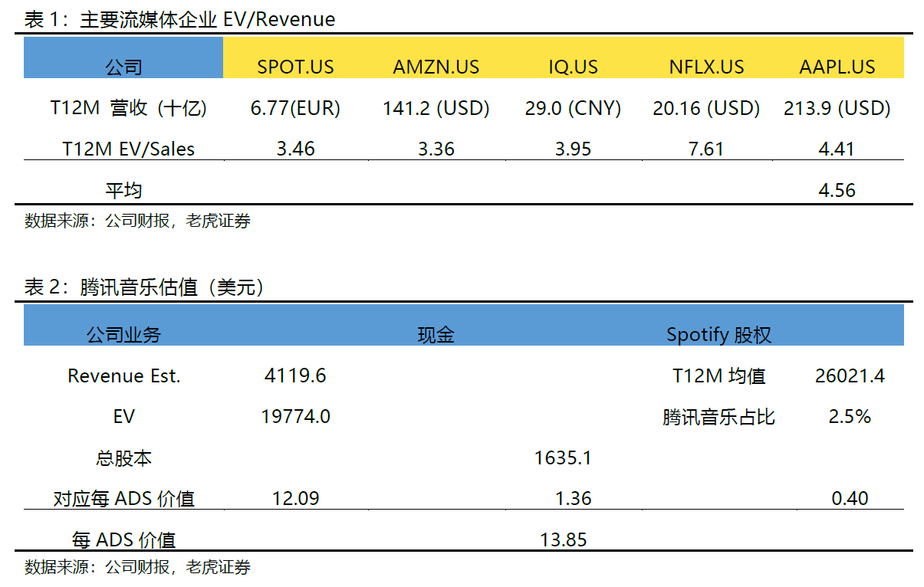Click the 表1 主要流媒体企业 title text
The width and height of the screenshot is (924, 587).
[x=179, y=19]
